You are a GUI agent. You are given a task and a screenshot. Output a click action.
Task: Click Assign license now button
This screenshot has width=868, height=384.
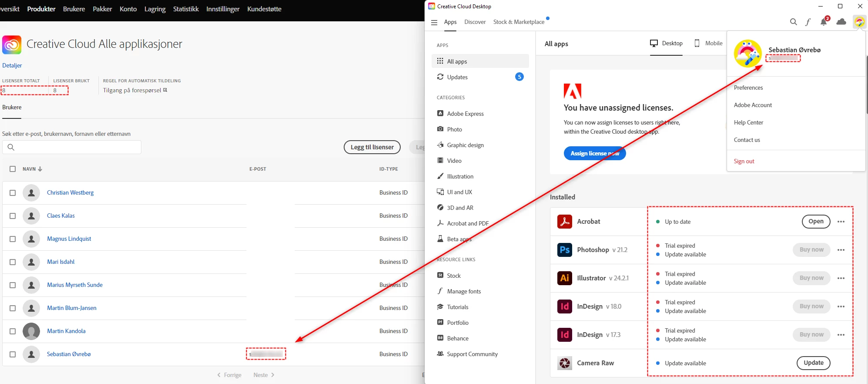(595, 153)
